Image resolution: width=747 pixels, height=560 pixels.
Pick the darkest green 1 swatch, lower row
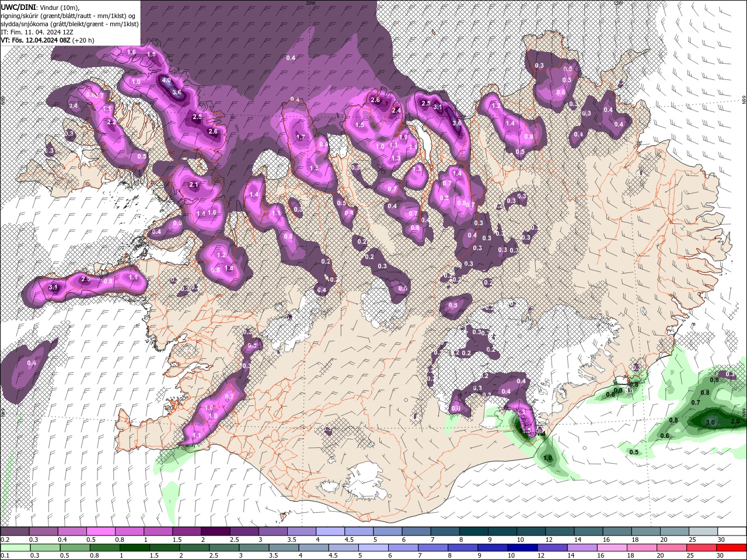(x=134, y=548)
